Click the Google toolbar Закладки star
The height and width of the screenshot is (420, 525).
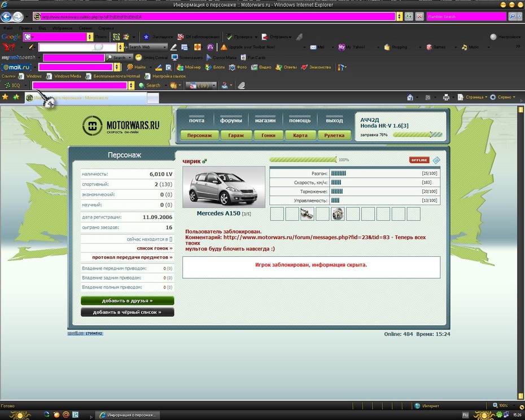coord(146,37)
